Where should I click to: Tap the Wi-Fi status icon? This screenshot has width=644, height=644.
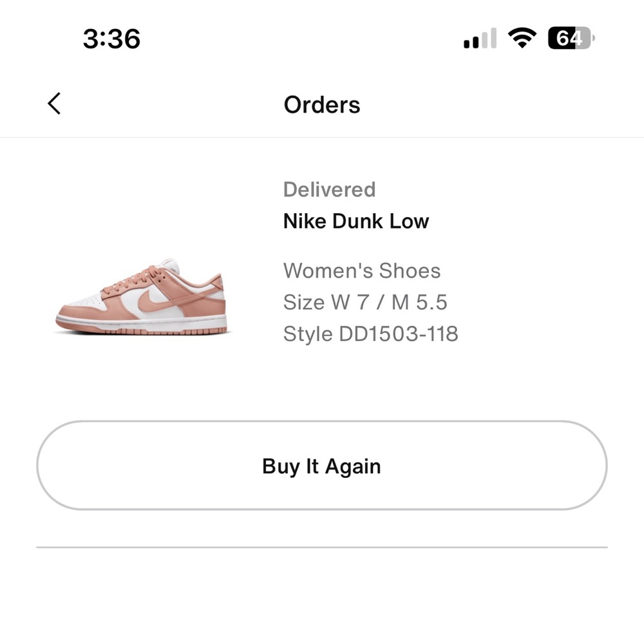(x=523, y=38)
